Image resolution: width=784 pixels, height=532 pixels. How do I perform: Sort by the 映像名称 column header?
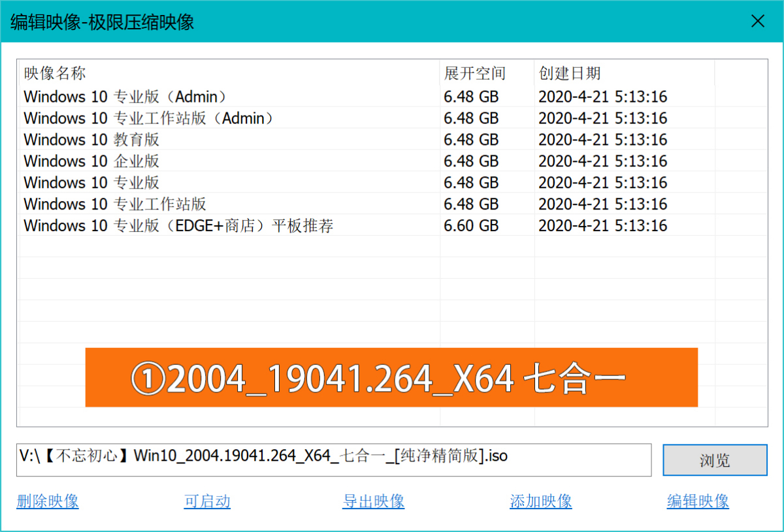(55, 73)
